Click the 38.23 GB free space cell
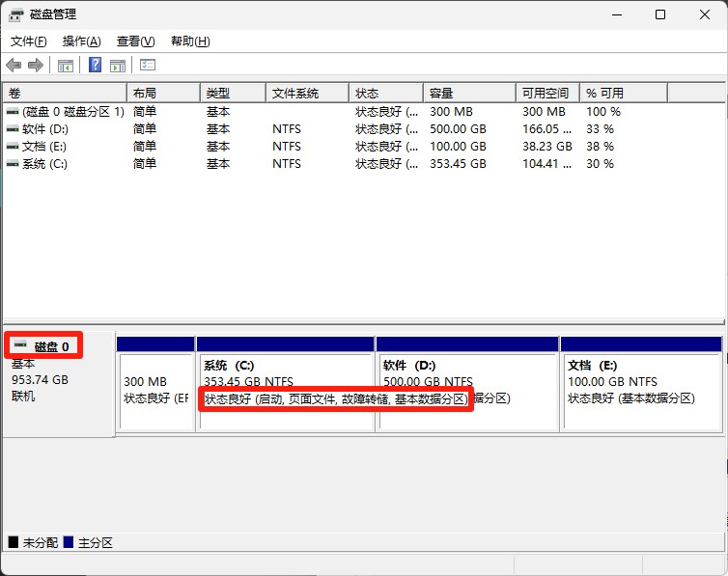The width and height of the screenshot is (728, 576). [546, 147]
